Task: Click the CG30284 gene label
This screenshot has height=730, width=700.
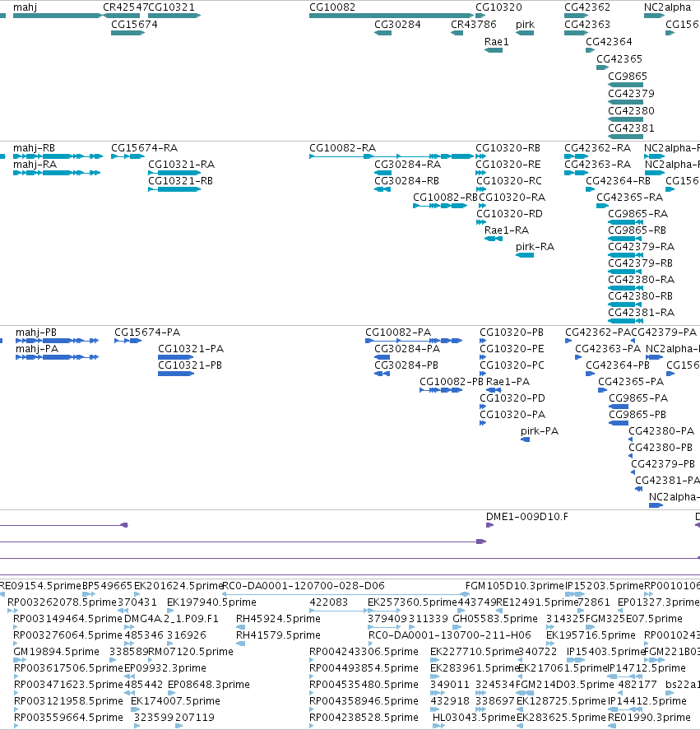Action: (397, 24)
